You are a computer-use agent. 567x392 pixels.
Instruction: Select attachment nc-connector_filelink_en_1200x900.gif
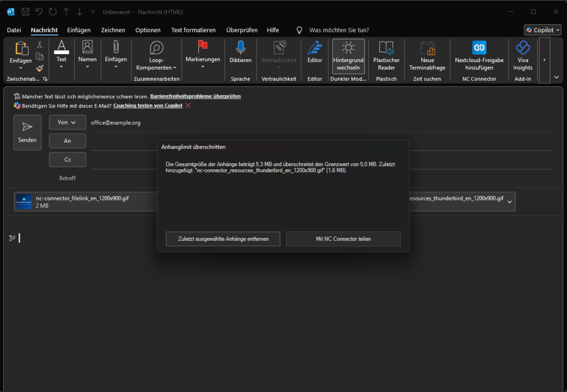(x=86, y=202)
